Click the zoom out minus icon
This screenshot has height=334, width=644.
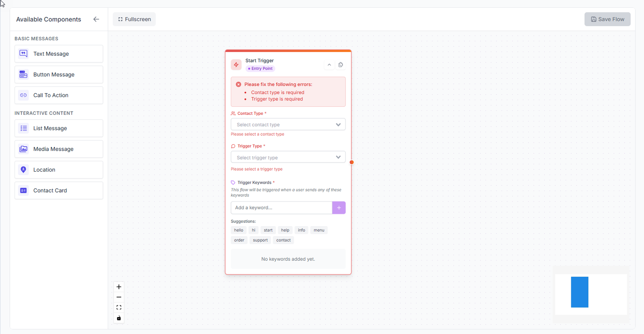119,297
